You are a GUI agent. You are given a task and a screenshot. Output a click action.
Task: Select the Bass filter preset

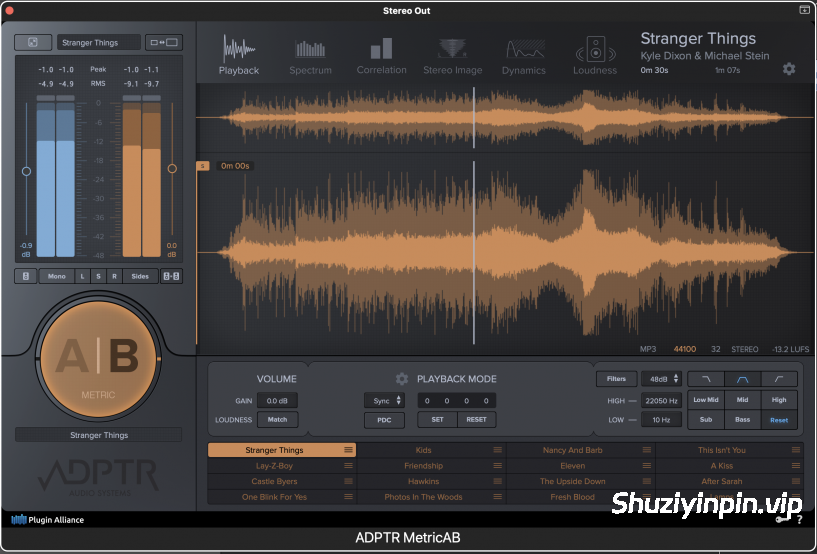point(742,420)
